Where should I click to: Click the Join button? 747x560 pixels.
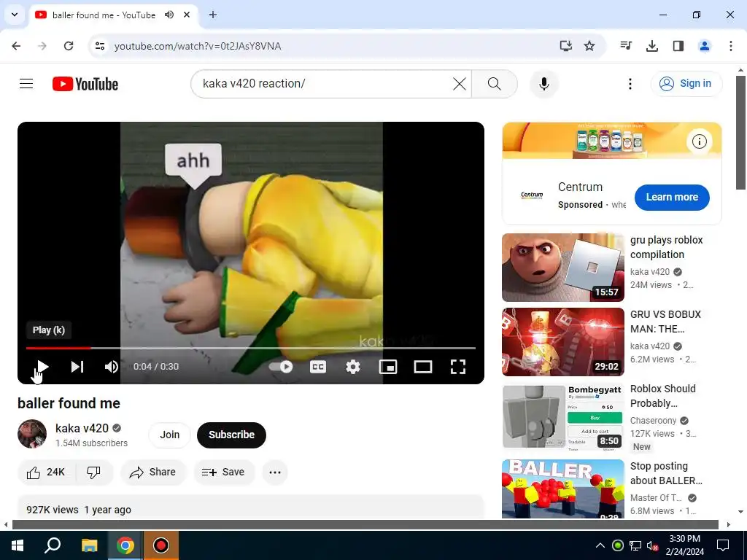[x=169, y=435]
